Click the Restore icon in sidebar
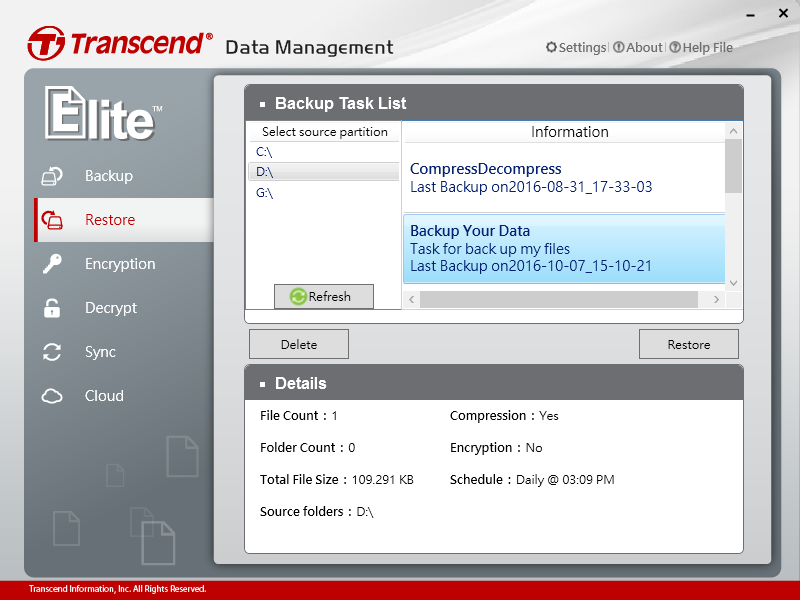This screenshot has width=800, height=600. (x=52, y=221)
